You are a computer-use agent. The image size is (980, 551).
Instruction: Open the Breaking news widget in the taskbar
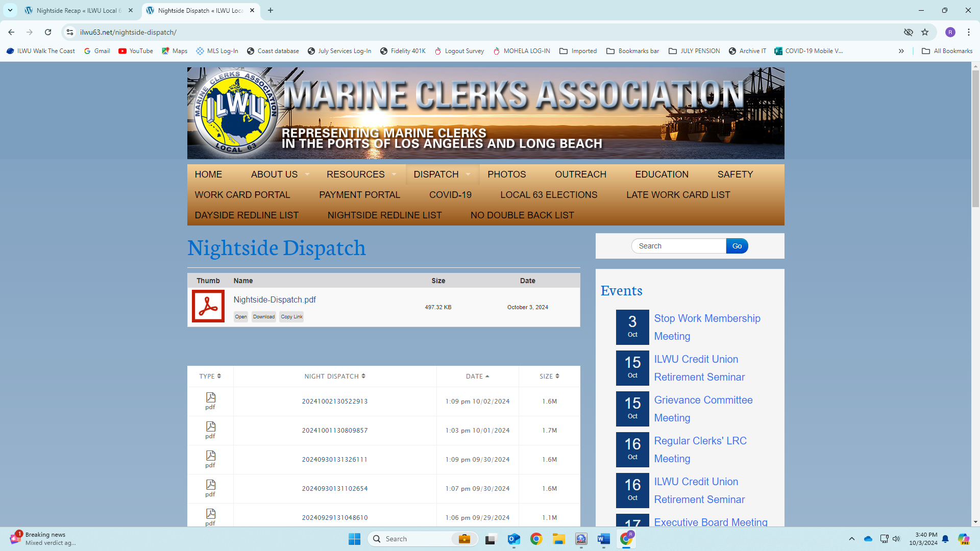[x=43, y=539]
